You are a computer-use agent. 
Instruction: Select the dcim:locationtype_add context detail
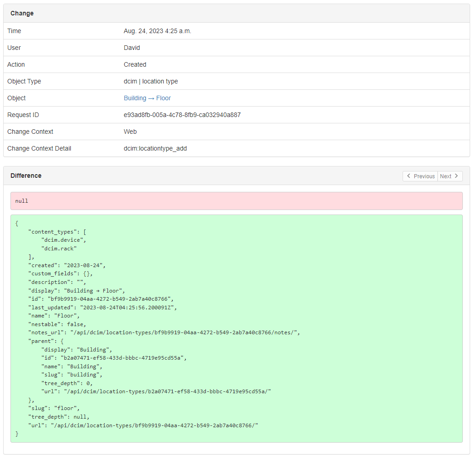pyautogui.click(x=155, y=148)
